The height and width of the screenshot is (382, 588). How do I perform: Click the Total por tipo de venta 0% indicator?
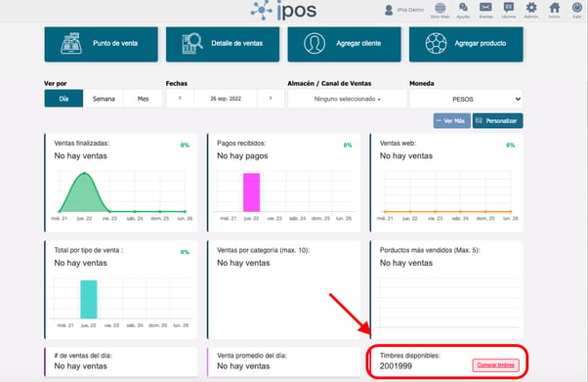(x=185, y=252)
